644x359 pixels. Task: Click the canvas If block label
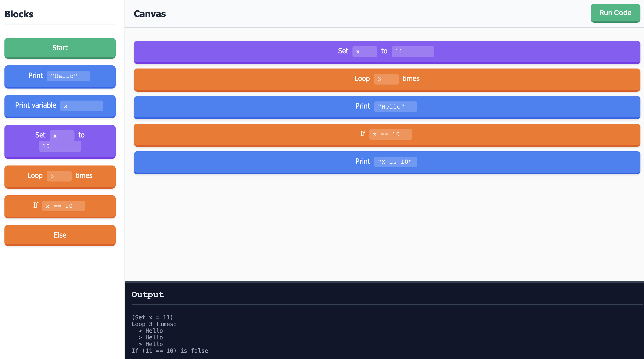pos(362,134)
